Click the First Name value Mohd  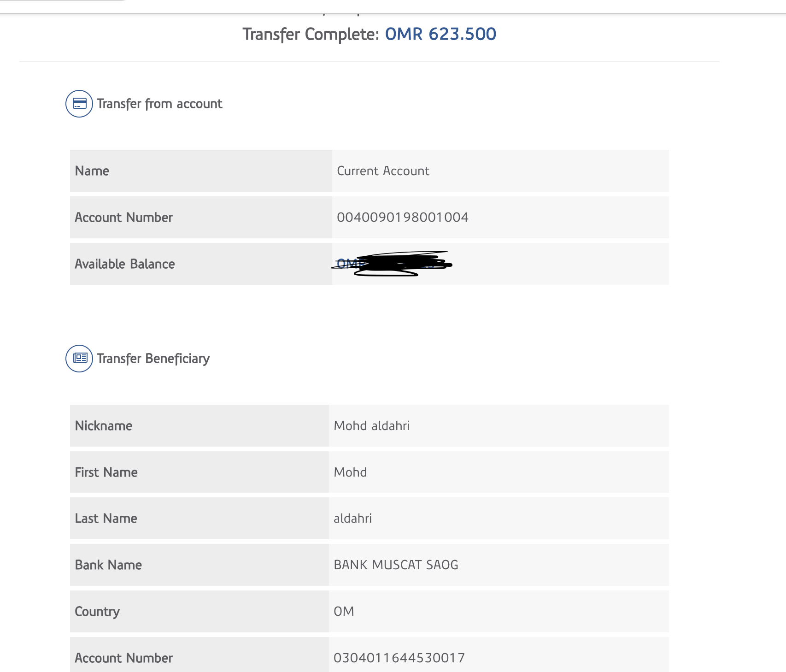[x=350, y=472]
